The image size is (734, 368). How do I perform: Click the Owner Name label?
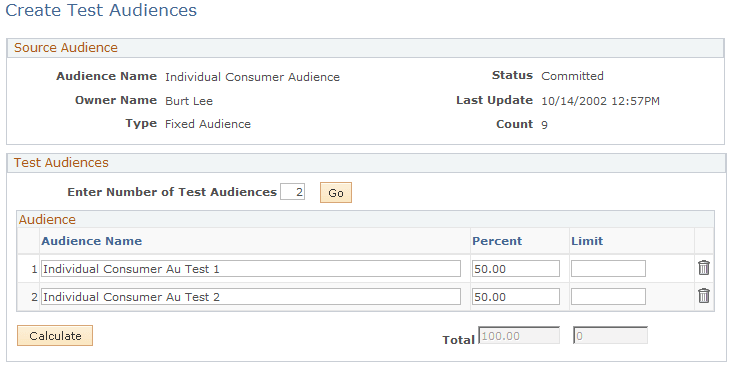(x=116, y=100)
